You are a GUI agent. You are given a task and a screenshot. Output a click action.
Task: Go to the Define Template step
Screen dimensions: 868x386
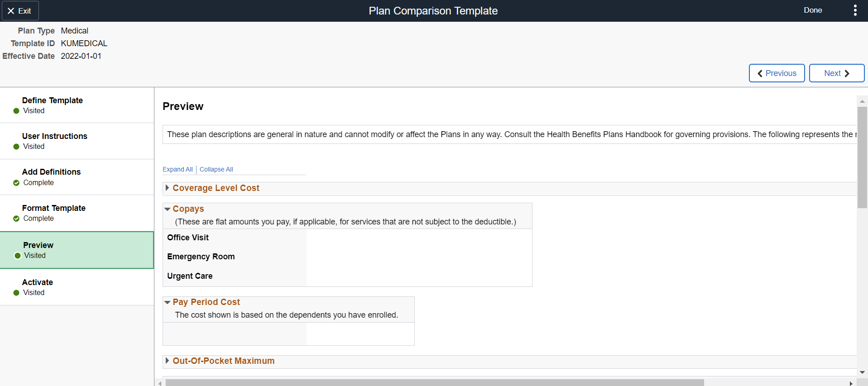point(53,100)
